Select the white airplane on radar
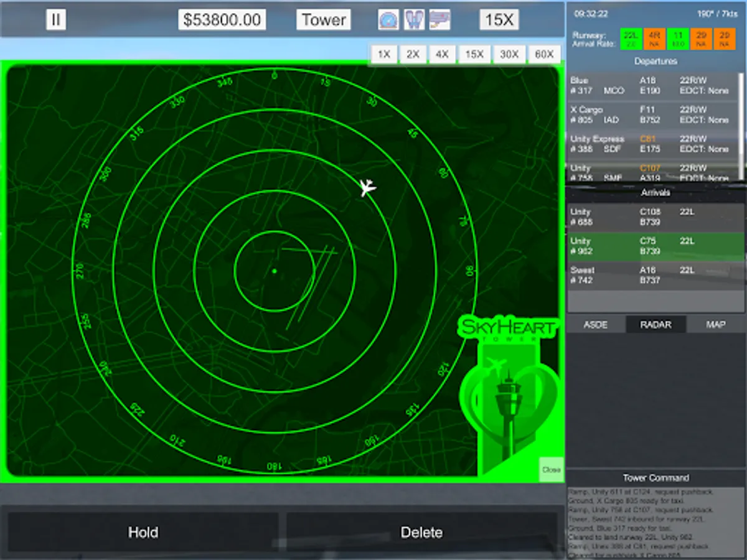Viewport: 747px width, 560px height. point(367,187)
